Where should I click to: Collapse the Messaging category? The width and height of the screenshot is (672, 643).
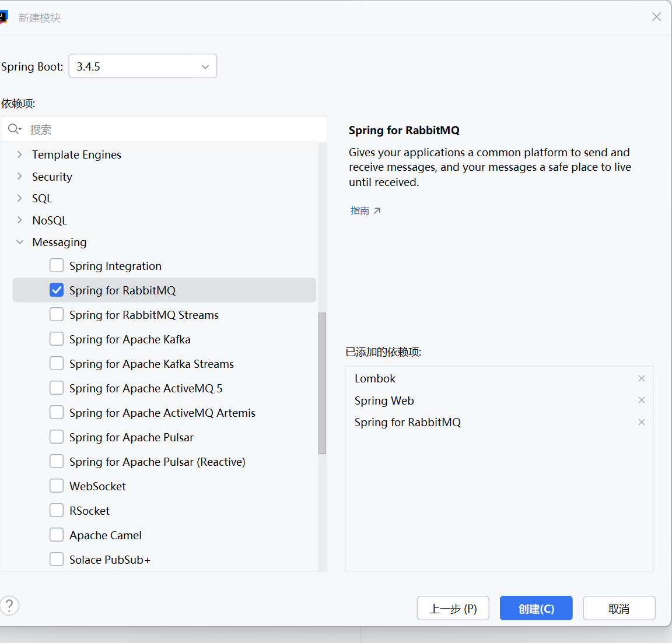point(19,242)
